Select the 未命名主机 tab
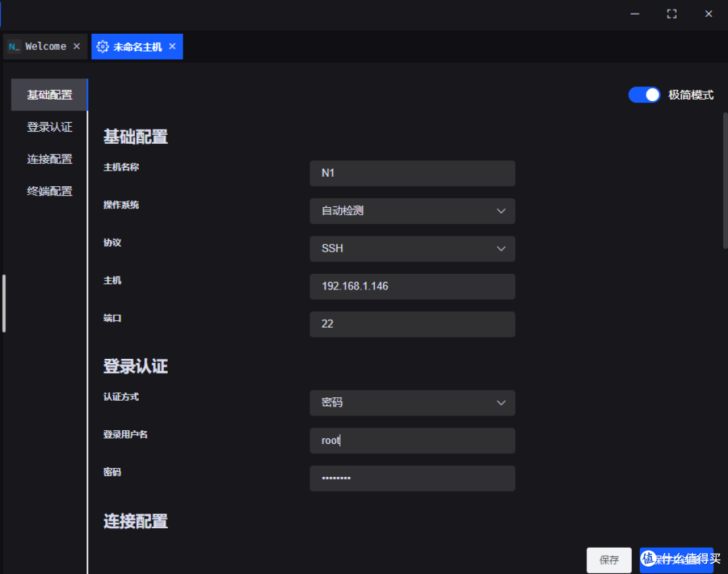The width and height of the screenshot is (728, 574). point(137,47)
